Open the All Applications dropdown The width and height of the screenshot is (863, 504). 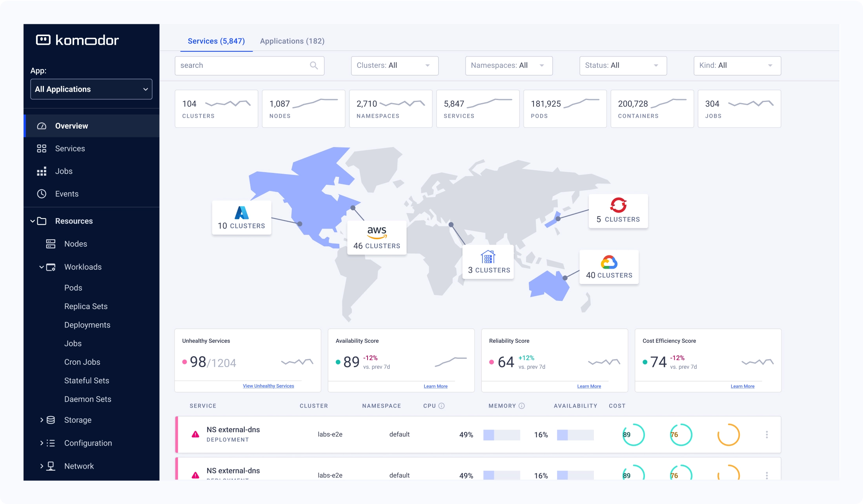point(91,89)
